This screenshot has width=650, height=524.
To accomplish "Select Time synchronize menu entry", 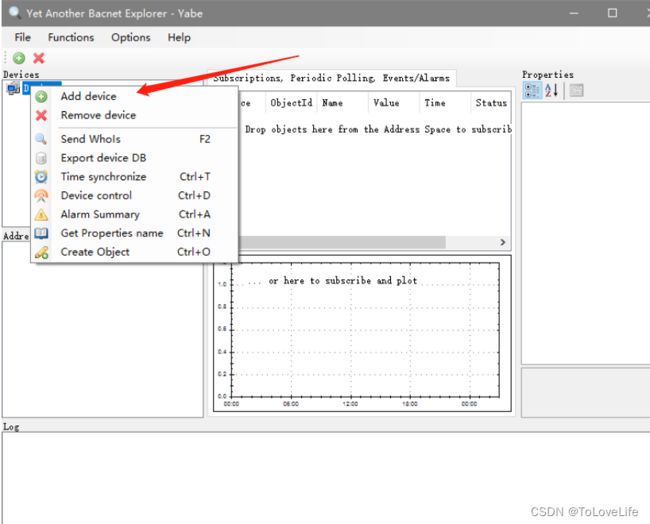I will point(134,177).
